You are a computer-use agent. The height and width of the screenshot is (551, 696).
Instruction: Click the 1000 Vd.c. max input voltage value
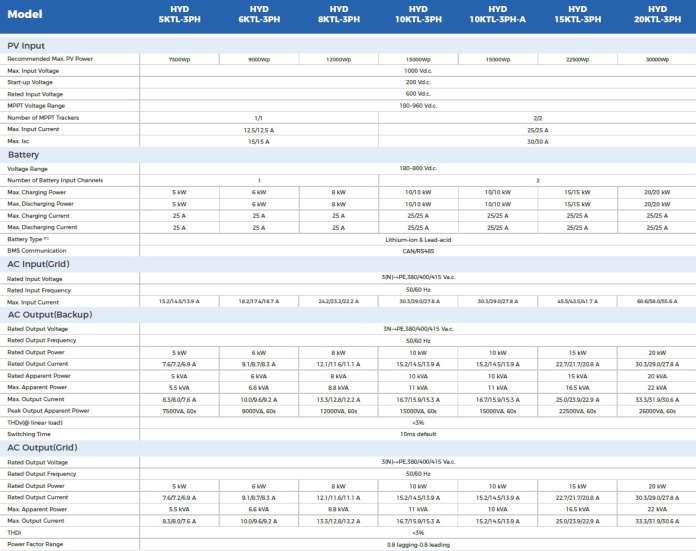(x=418, y=71)
